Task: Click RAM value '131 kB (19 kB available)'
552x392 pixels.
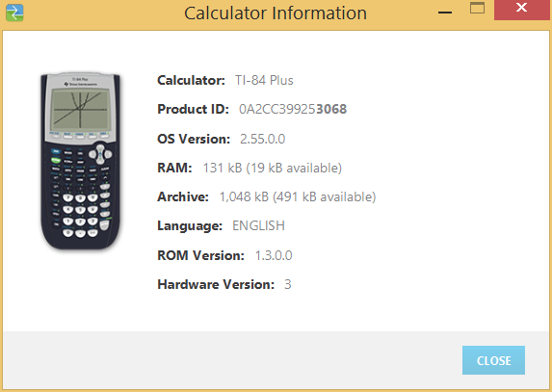Action: coord(272,168)
